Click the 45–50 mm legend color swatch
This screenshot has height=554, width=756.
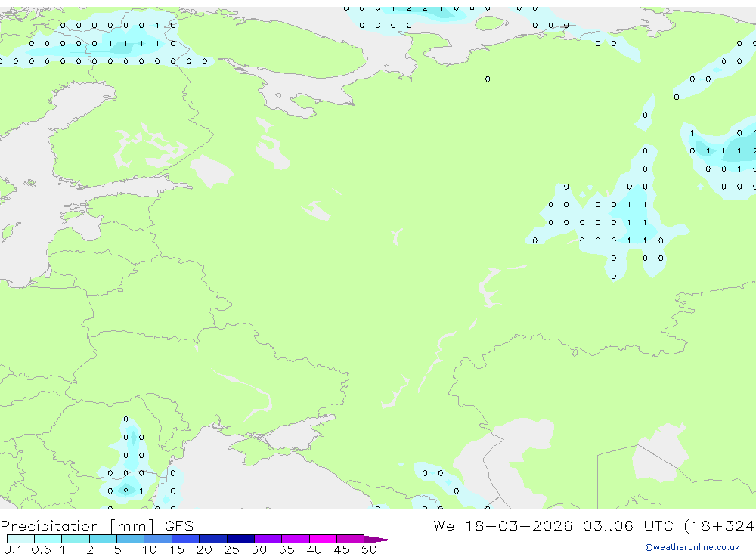tap(351, 539)
